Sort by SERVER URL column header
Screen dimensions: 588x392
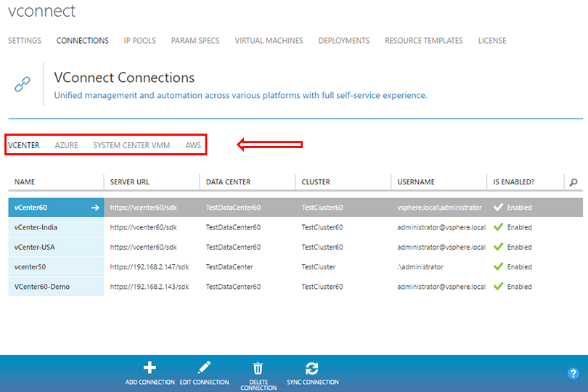(130, 182)
